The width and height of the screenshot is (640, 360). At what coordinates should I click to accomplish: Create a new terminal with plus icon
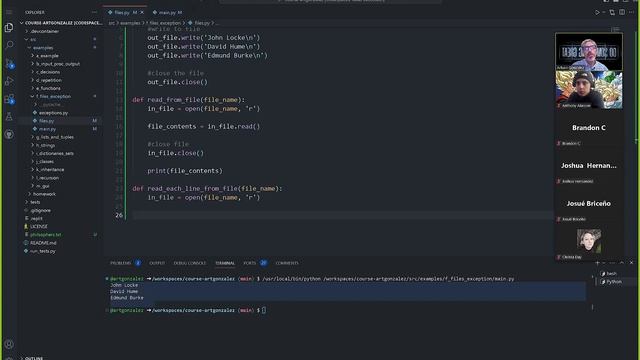pyautogui.click(x=597, y=263)
